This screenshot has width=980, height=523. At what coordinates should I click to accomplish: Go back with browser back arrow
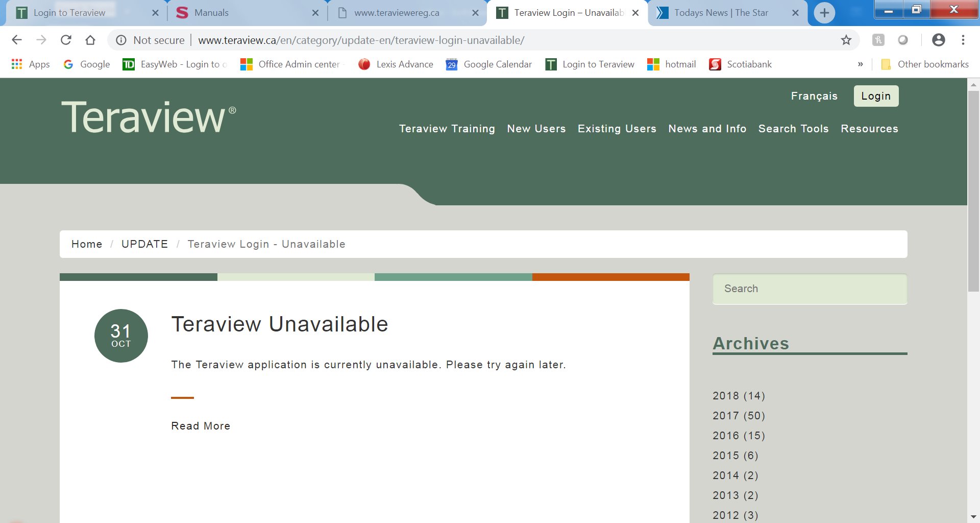click(17, 40)
